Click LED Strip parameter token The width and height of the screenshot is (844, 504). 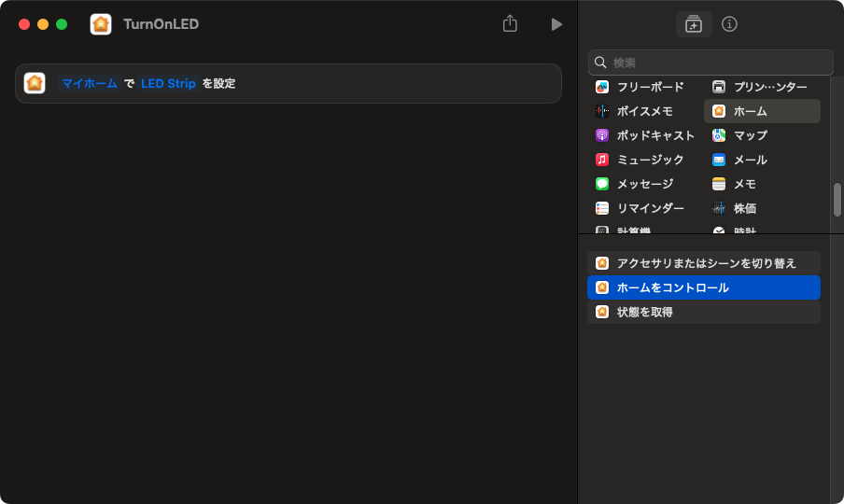pos(168,83)
